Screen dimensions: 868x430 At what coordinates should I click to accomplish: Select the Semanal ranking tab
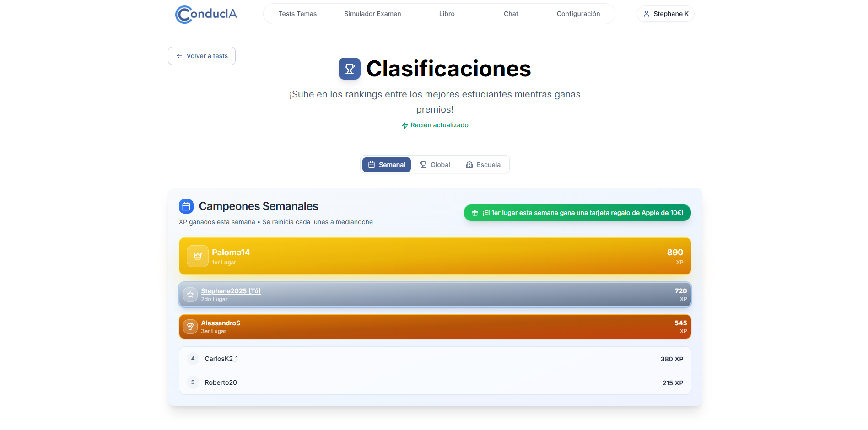pyautogui.click(x=387, y=165)
